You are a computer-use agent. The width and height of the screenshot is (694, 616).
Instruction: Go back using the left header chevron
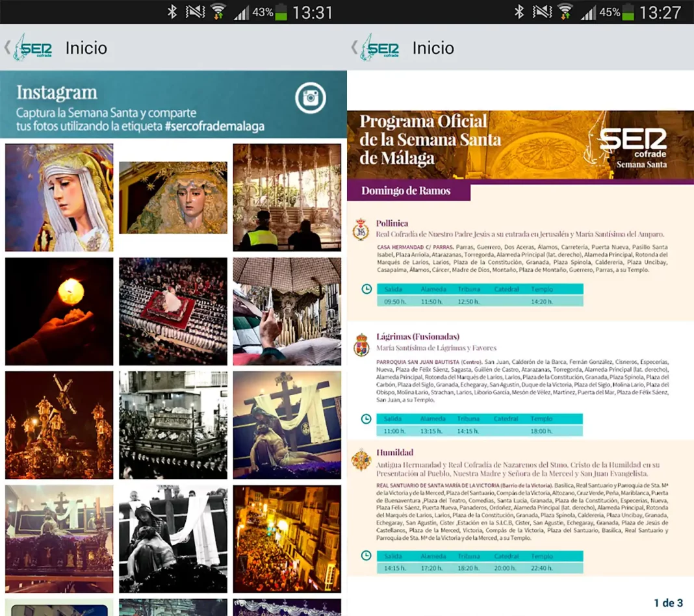(x=8, y=47)
